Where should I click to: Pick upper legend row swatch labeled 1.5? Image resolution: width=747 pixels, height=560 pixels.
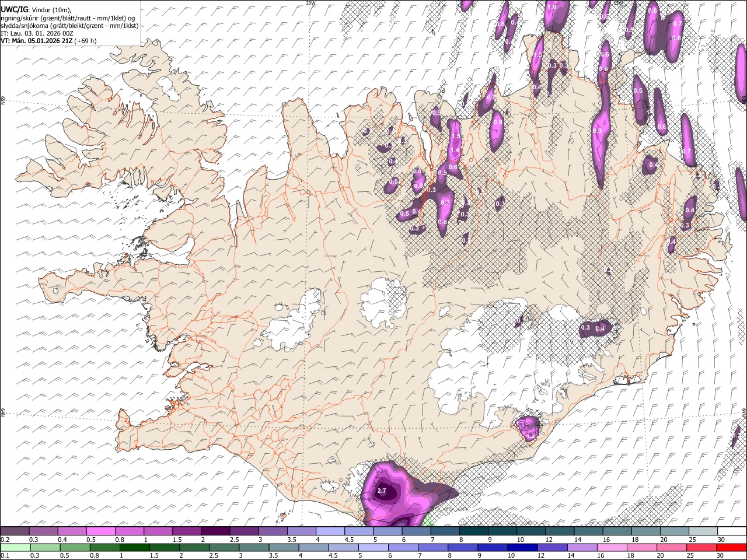[x=187, y=531]
